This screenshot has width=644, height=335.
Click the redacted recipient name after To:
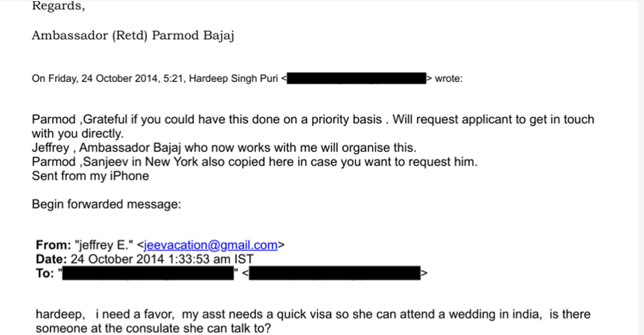click(x=149, y=273)
